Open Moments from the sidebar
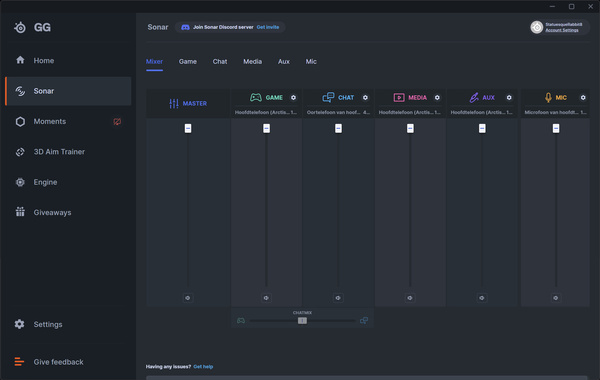Screen dimensions: 600x380 click(68, 121)
